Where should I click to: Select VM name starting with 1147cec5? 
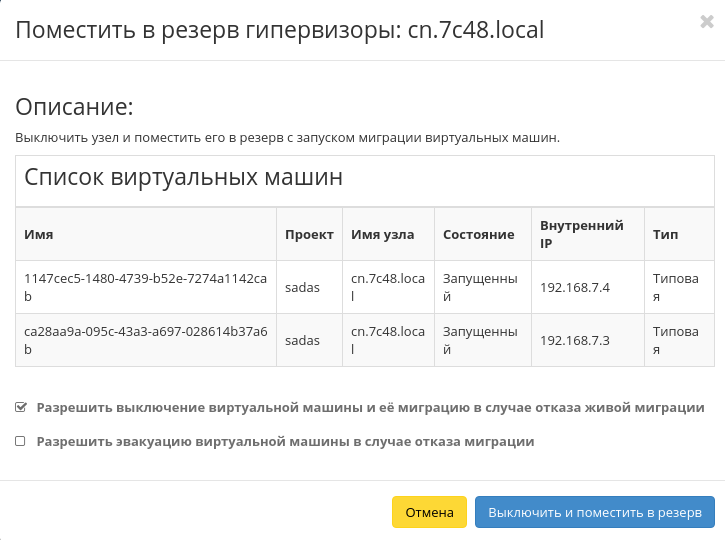click(146, 287)
